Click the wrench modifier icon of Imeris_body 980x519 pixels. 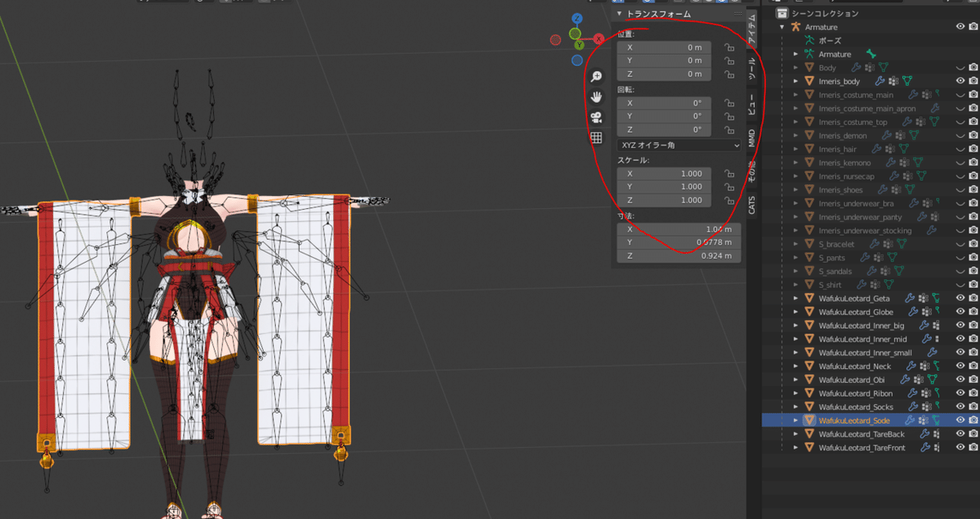click(x=880, y=82)
